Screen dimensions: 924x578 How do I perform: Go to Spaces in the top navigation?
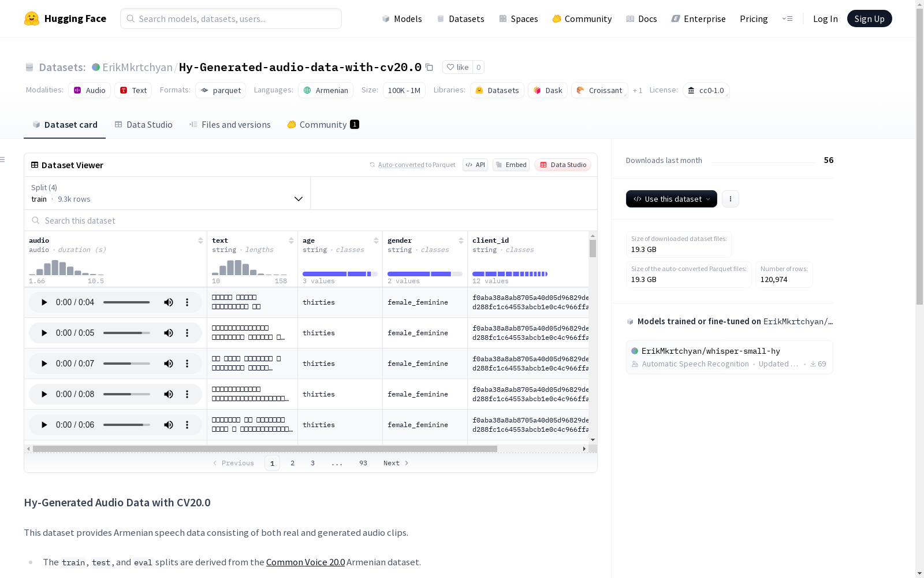point(519,18)
